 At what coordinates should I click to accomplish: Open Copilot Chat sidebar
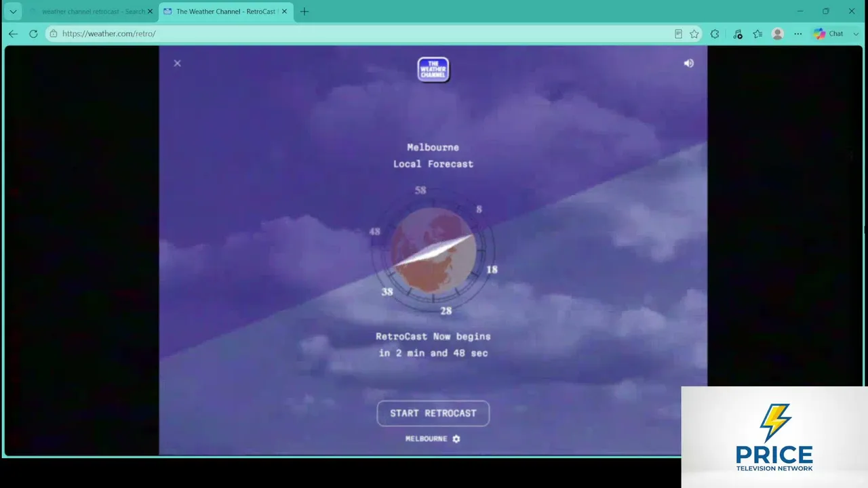829,34
